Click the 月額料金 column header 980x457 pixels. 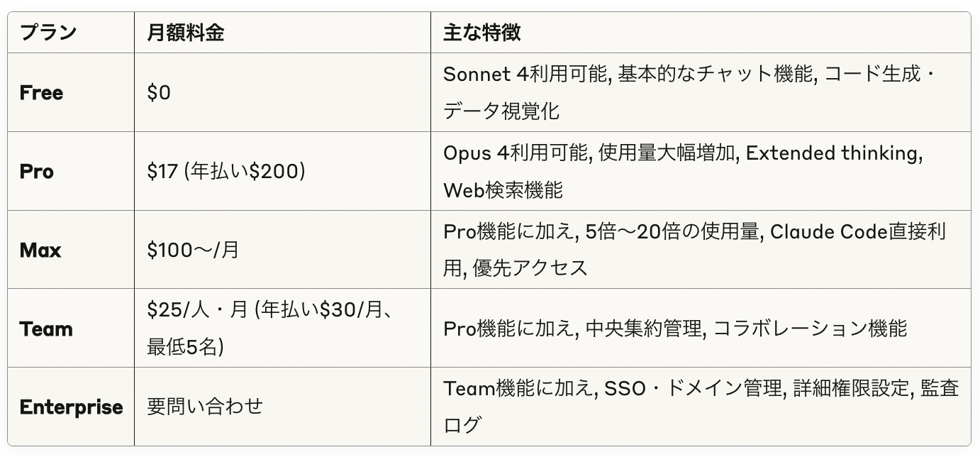pyautogui.click(x=185, y=33)
